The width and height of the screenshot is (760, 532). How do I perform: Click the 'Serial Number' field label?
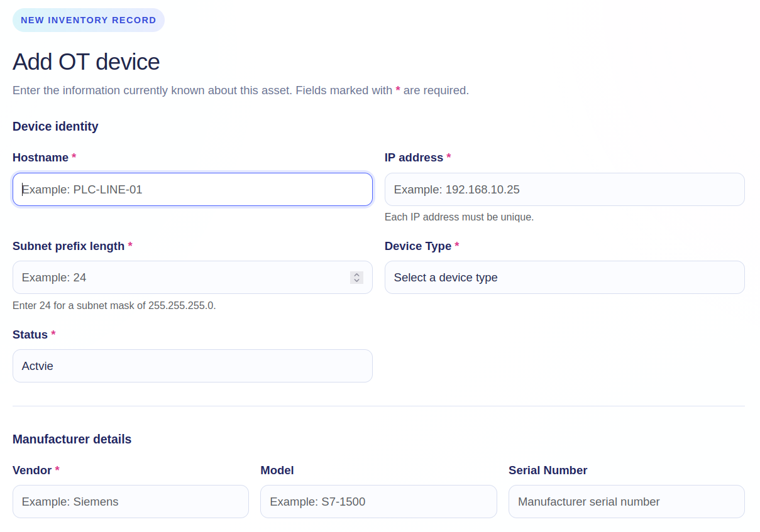[x=548, y=470]
